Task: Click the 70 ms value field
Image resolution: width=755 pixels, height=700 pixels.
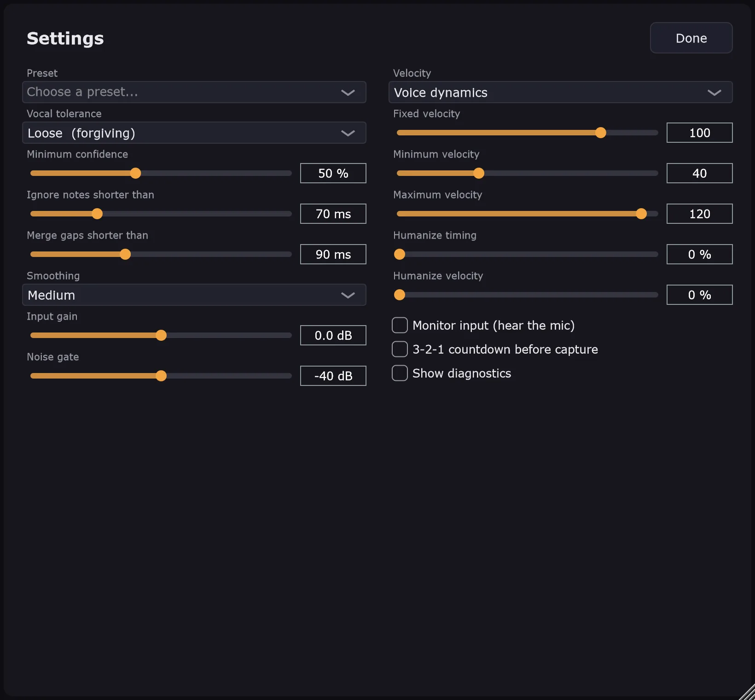Action: [x=333, y=214]
